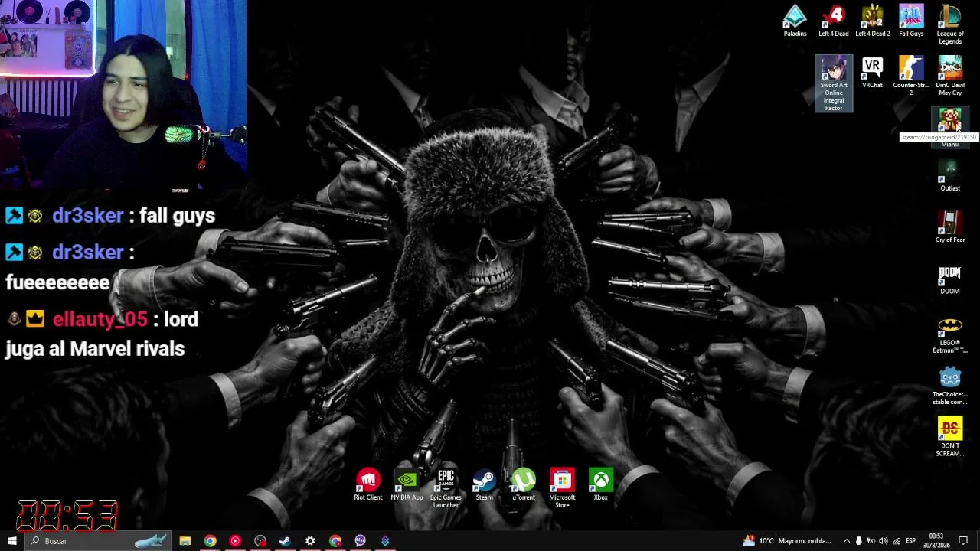Select the µTorrent desktop icon
The width and height of the screenshot is (980, 551).
coord(524,485)
